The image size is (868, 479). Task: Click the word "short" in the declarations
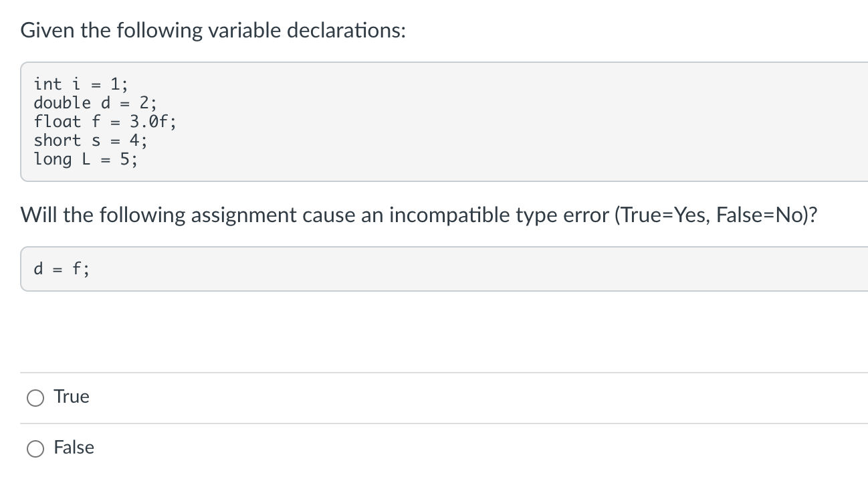point(58,140)
